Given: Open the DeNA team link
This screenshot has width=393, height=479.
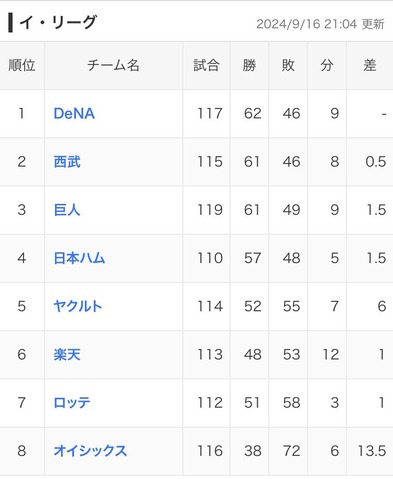Looking at the screenshot, I should click(74, 114).
